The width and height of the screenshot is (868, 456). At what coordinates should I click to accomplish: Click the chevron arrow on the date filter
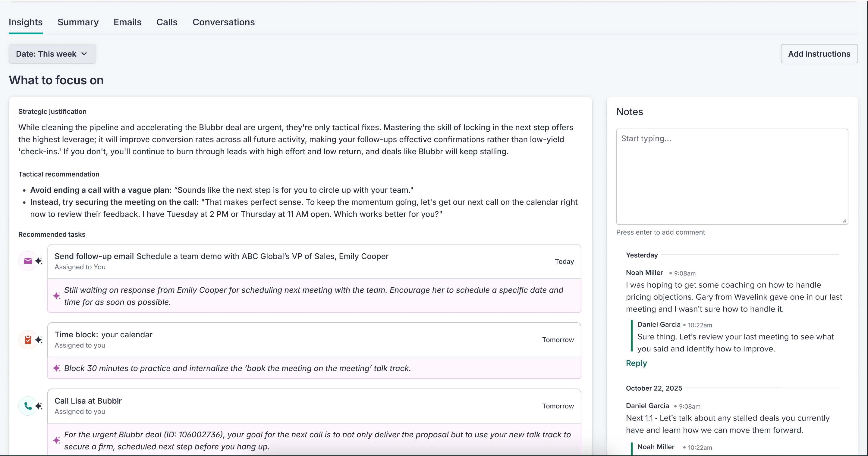(84, 54)
